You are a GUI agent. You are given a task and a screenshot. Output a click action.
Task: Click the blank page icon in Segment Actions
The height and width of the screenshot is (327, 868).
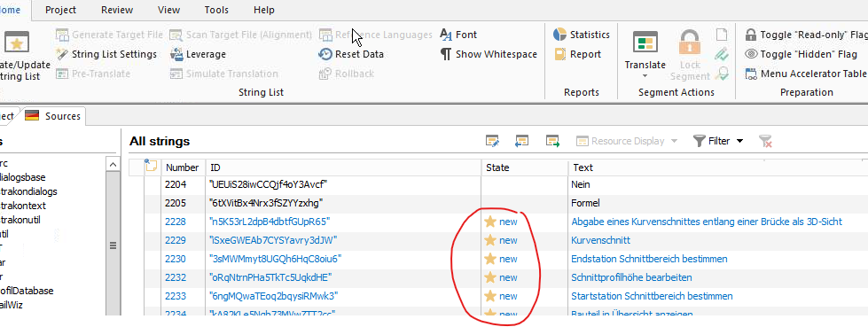(722, 35)
